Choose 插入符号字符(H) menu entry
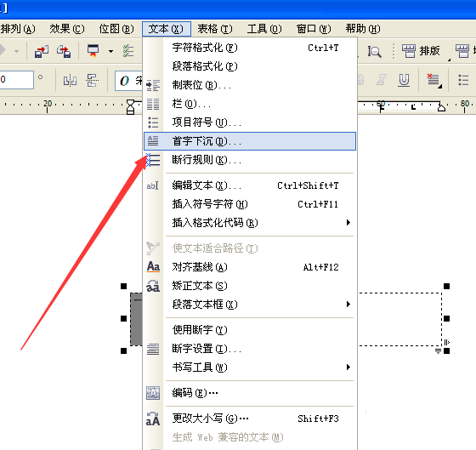The width and height of the screenshot is (476, 450). (x=250, y=204)
